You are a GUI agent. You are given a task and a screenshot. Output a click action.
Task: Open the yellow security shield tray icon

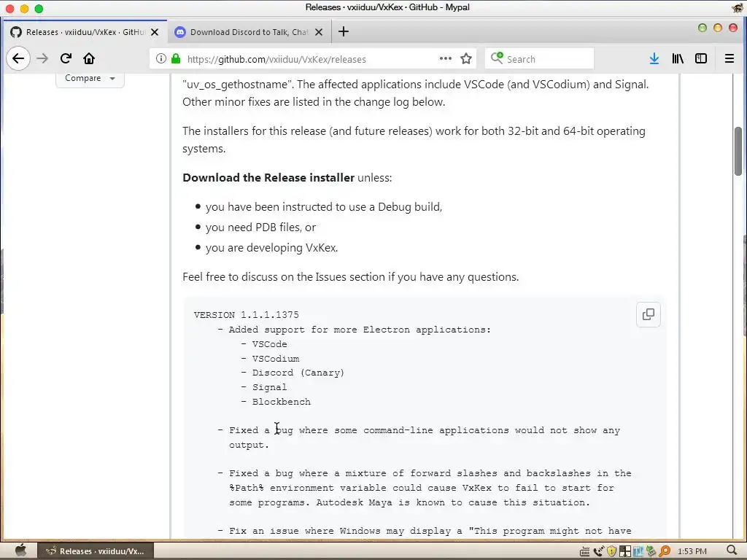[x=611, y=551]
